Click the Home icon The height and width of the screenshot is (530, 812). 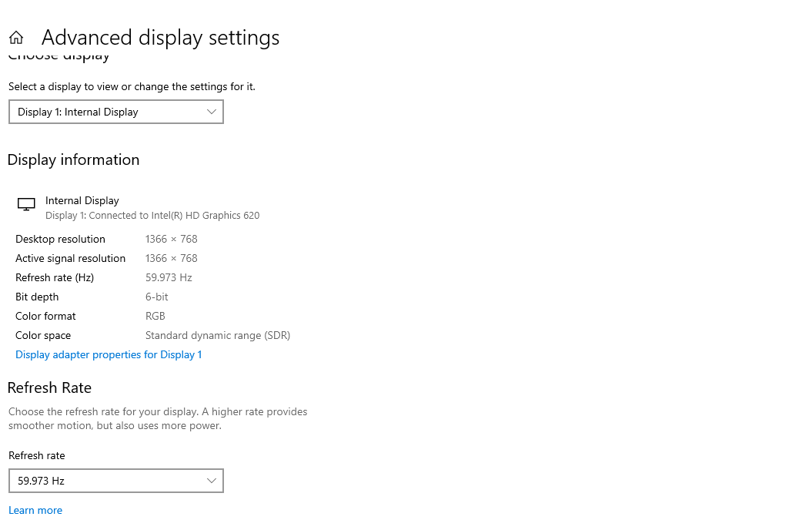[16, 38]
